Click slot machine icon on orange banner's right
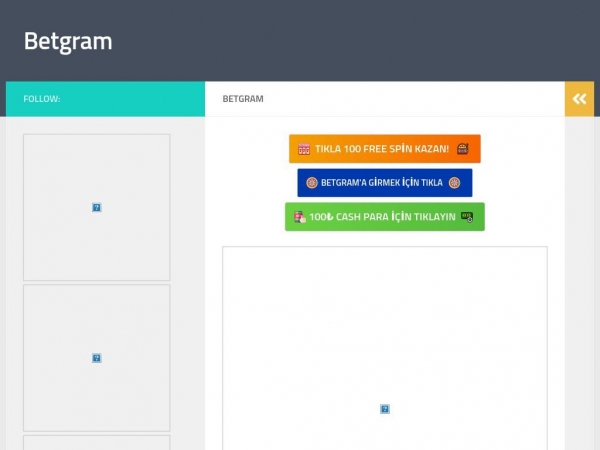This screenshot has height=450, width=600. [463, 148]
